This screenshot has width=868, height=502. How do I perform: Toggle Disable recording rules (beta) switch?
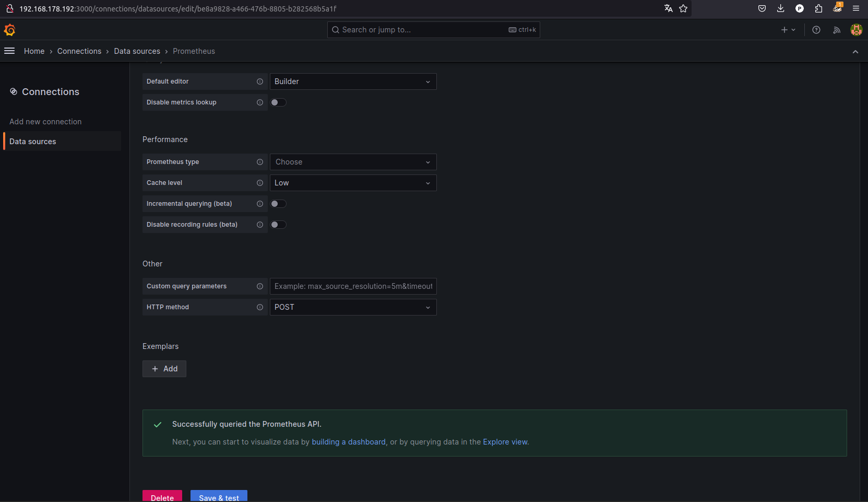278,225
